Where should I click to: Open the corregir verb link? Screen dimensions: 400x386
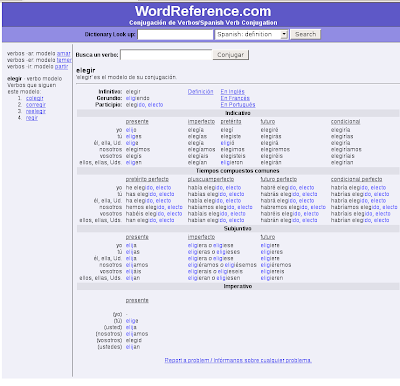[36, 105]
